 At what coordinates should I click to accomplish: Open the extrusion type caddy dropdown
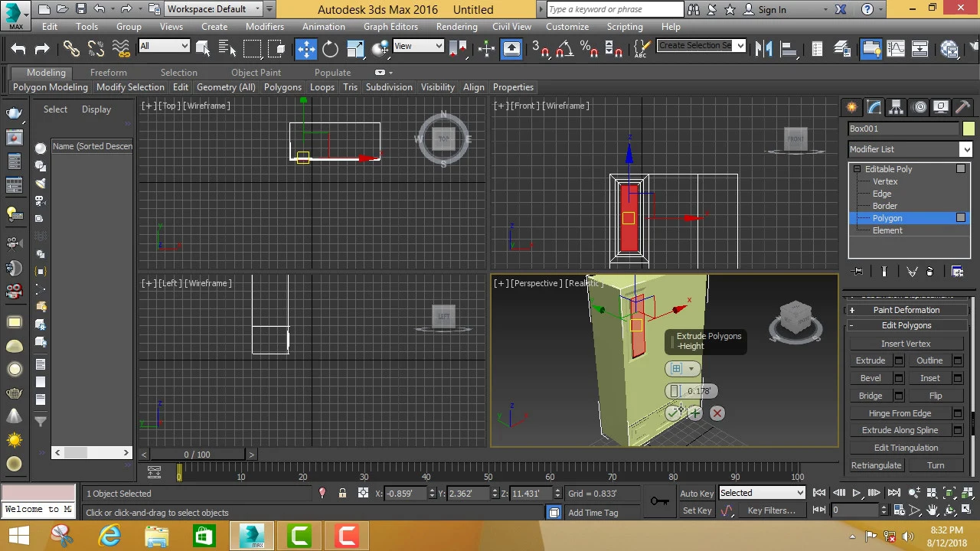[682, 369]
